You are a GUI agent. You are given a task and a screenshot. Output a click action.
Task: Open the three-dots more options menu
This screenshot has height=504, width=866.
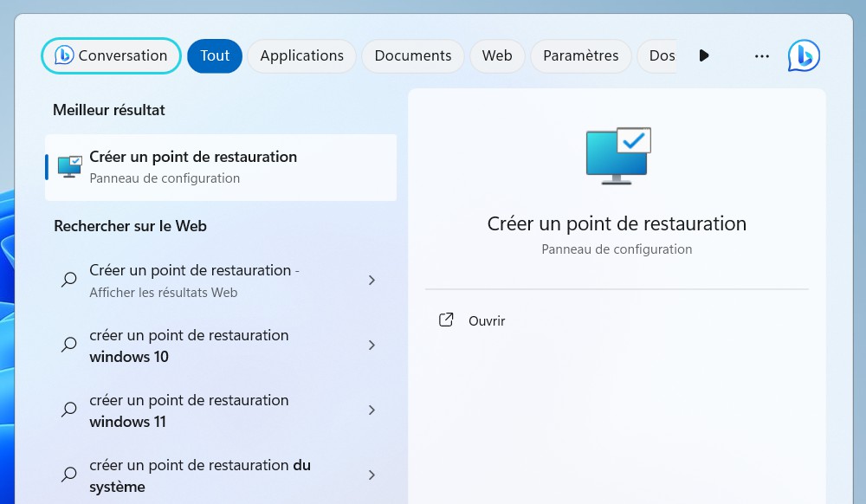click(x=761, y=55)
